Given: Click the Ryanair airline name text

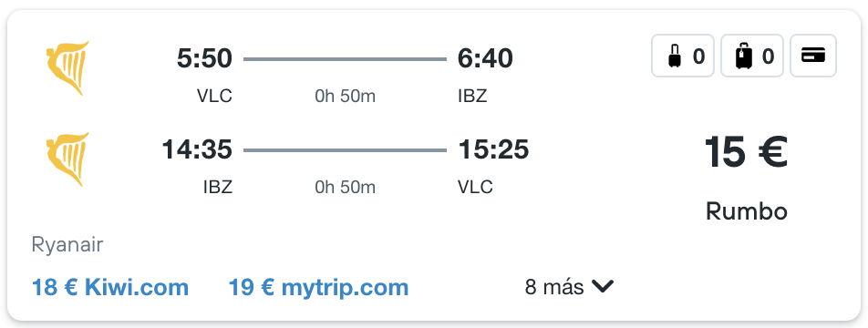Looking at the screenshot, I should pyautogui.click(x=67, y=244).
